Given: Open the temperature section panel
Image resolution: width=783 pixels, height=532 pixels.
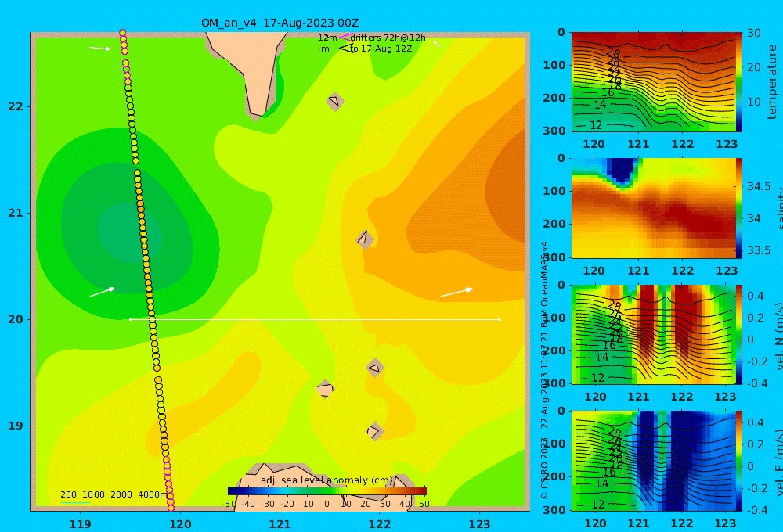Looking at the screenshot, I should (x=653, y=82).
